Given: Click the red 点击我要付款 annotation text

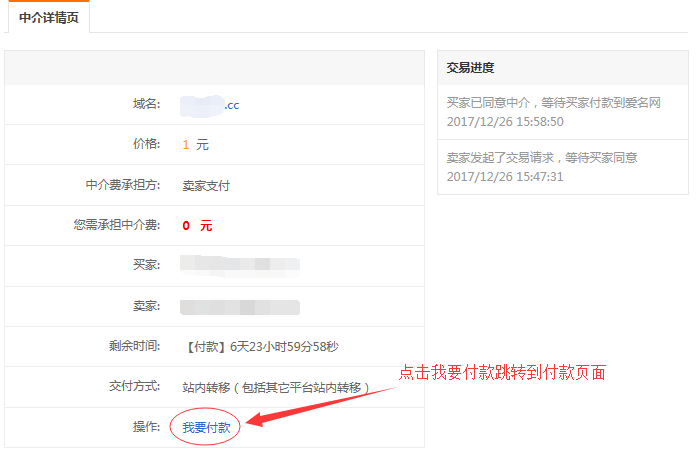Looking at the screenshot, I should [x=502, y=372].
